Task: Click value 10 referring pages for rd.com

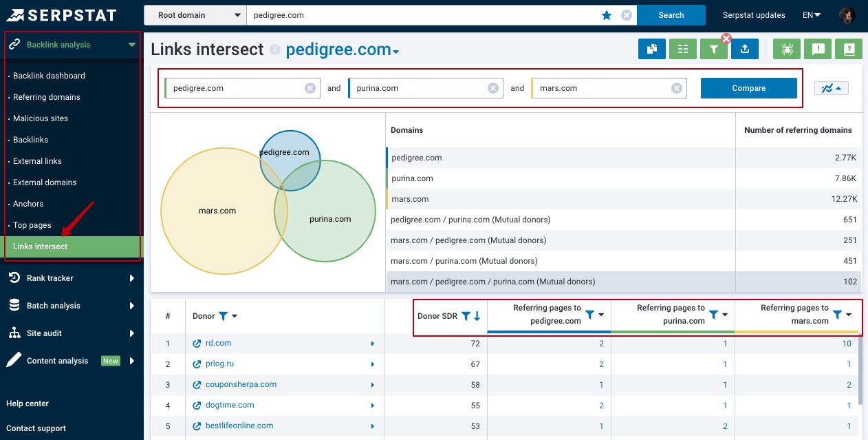Action: coord(847,343)
